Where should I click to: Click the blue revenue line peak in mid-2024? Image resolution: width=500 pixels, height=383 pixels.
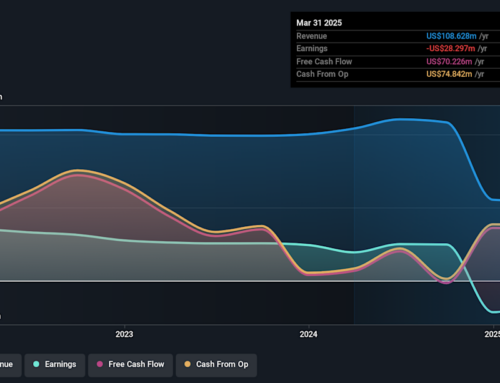click(402, 119)
